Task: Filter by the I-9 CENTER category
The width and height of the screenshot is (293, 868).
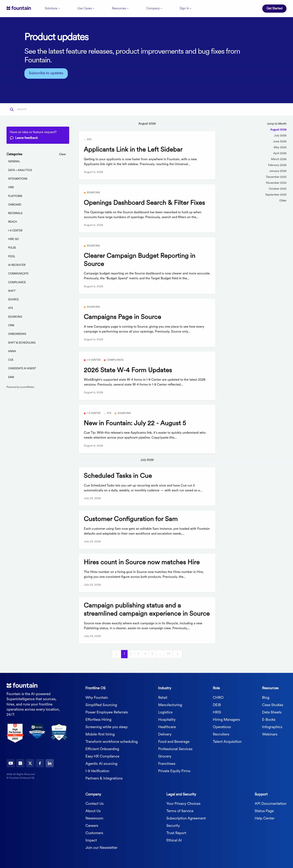Action: click(x=15, y=230)
